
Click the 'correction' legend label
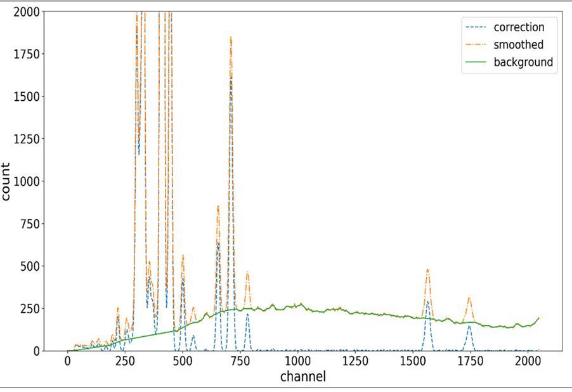(x=518, y=27)
